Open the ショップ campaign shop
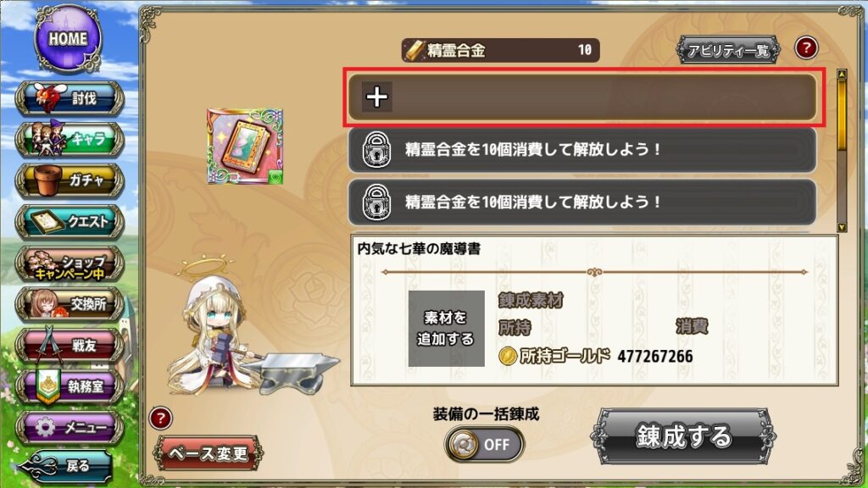The width and height of the screenshot is (868, 488). 70,263
